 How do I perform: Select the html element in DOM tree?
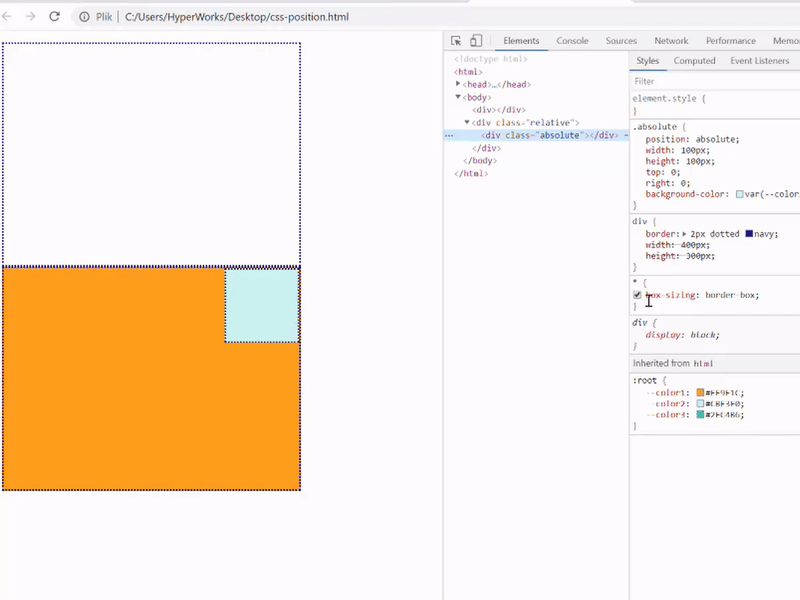[x=468, y=71]
